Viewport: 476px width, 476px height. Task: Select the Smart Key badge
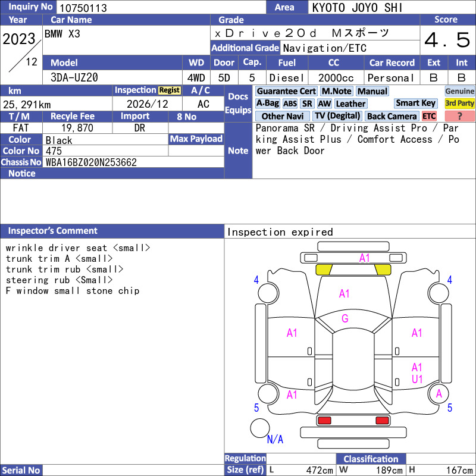coord(415,103)
